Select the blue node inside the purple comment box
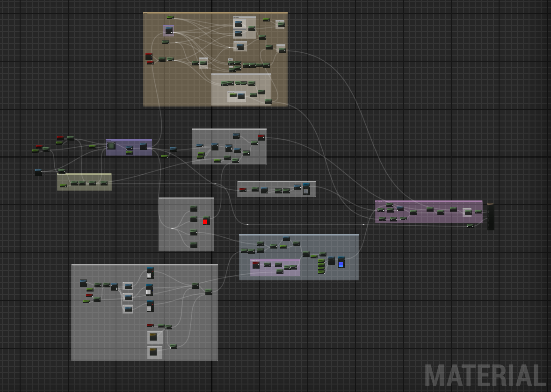The height and width of the screenshot is (392, 551). [144, 145]
